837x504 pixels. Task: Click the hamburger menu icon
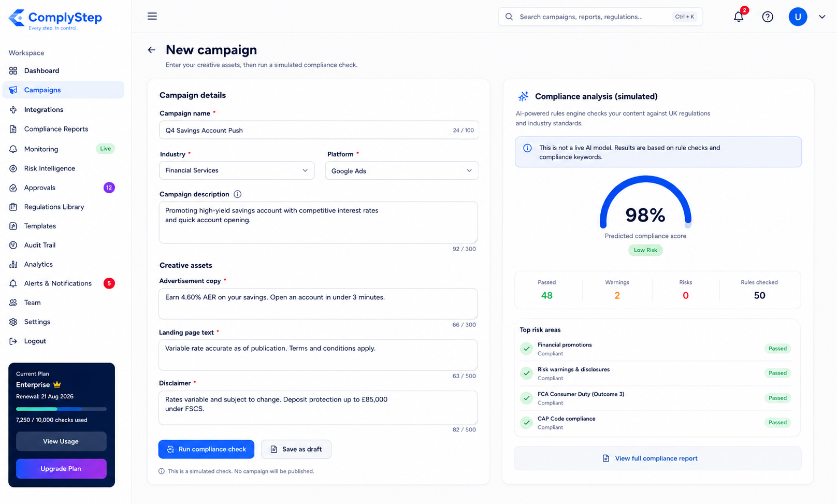point(152,16)
